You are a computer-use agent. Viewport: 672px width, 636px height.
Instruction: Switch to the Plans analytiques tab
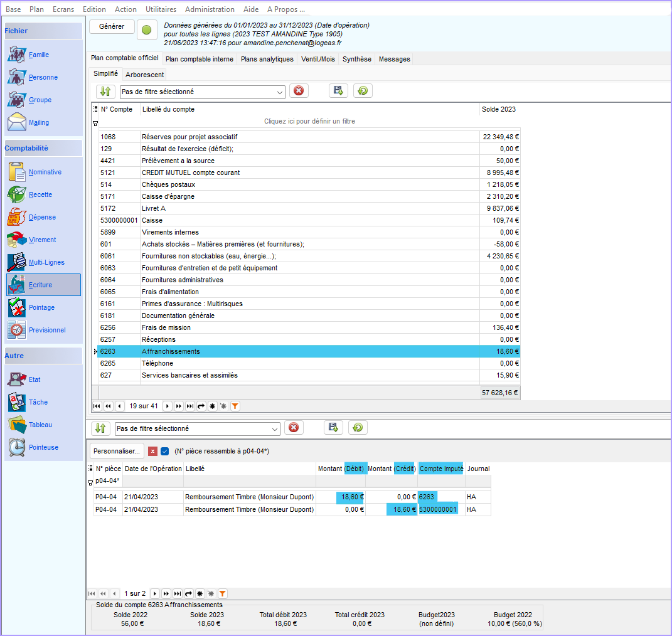(x=267, y=59)
